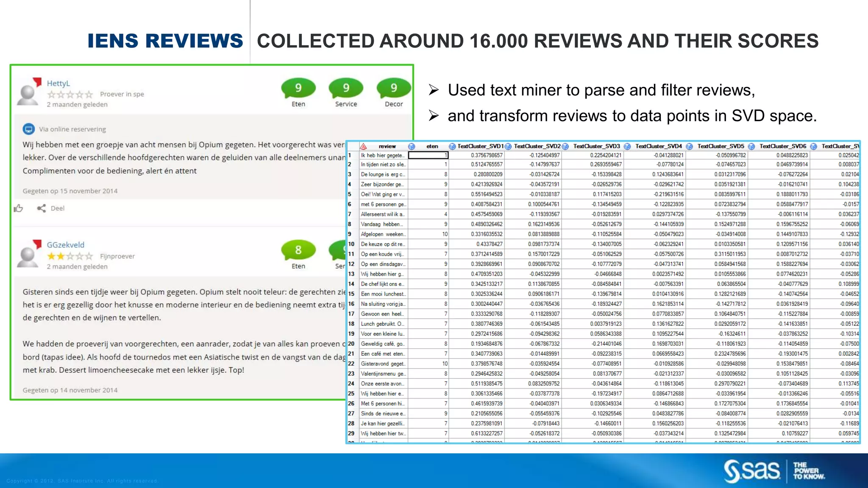Select row header 5
The image size is (868, 488).
point(353,194)
